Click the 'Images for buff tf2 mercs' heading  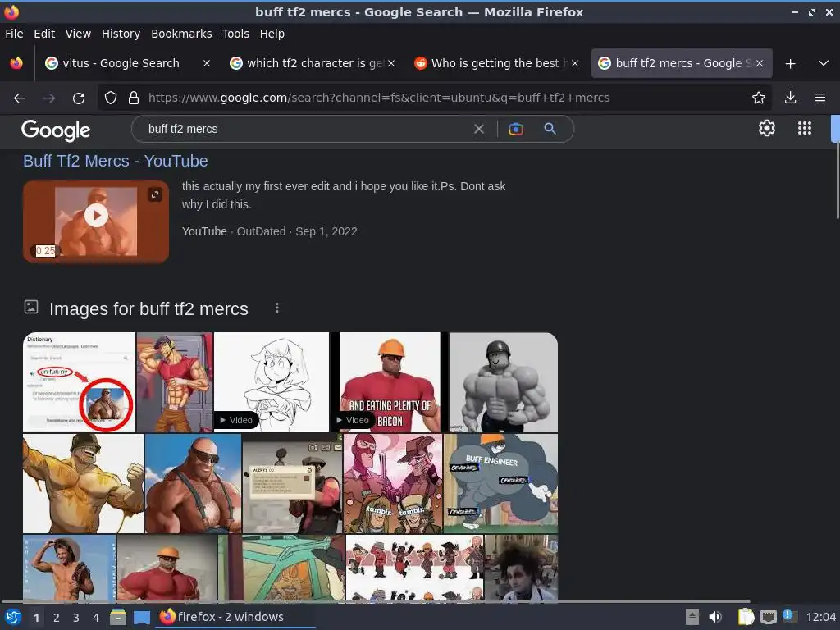pyautogui.click(x=148, y=309)
